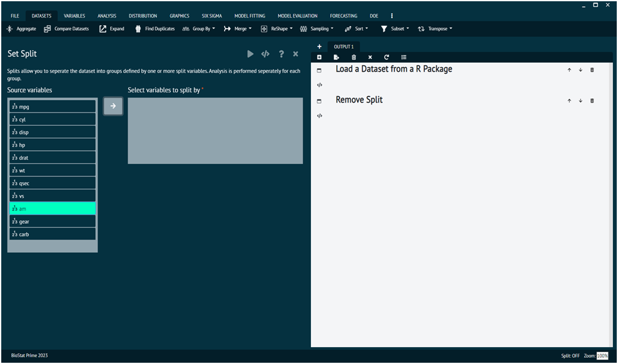The width and height of the screenshot is (618, 364).
Task: Open the Group By dropdown
Action: (198, 29)
